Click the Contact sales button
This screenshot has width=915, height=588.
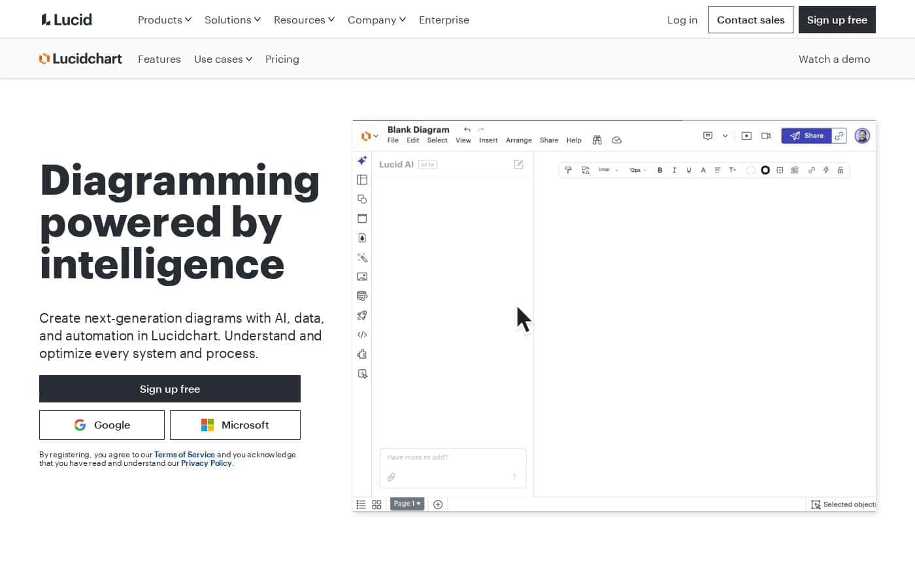click(751, 20)
